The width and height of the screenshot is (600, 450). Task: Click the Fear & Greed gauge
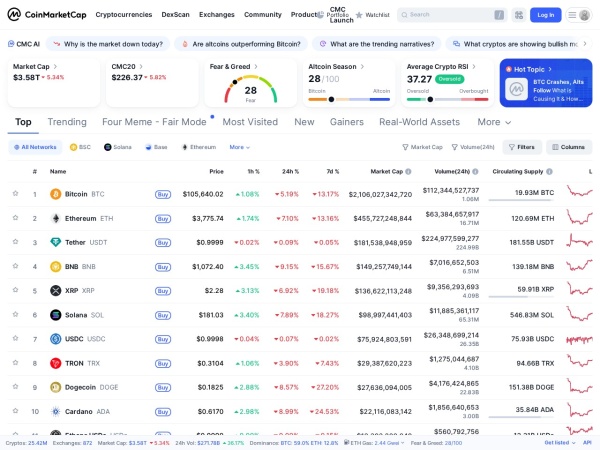tap(251, 89)
